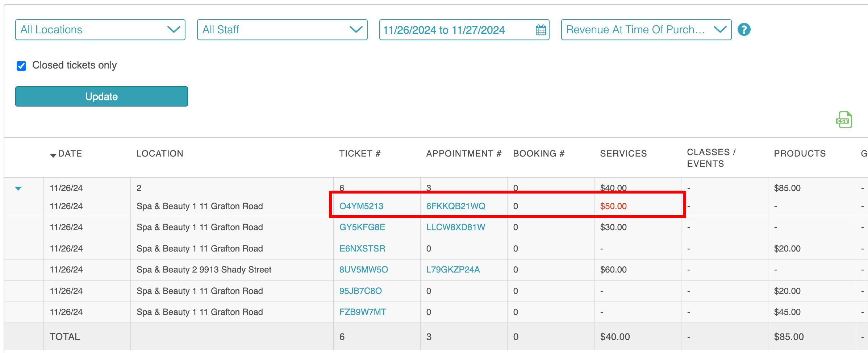The width and height of the screenshot is (868, 353).
Task: Open ticket 95JB7C8O
Action: click(x=360, y=291)
